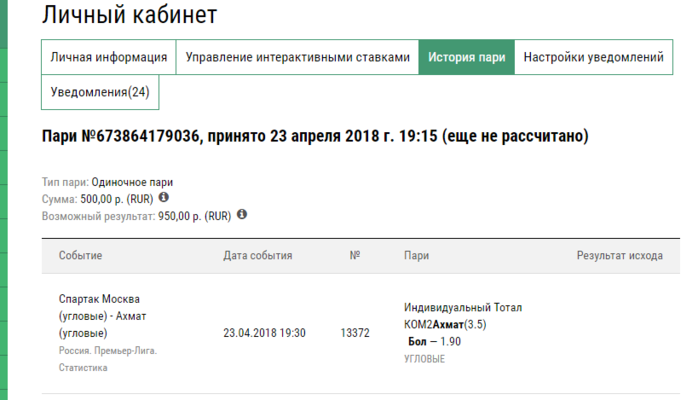Click the Результат исхода column header
This screenshot has height=400, width=698.
pyautogui.click(x=619, y=256)
